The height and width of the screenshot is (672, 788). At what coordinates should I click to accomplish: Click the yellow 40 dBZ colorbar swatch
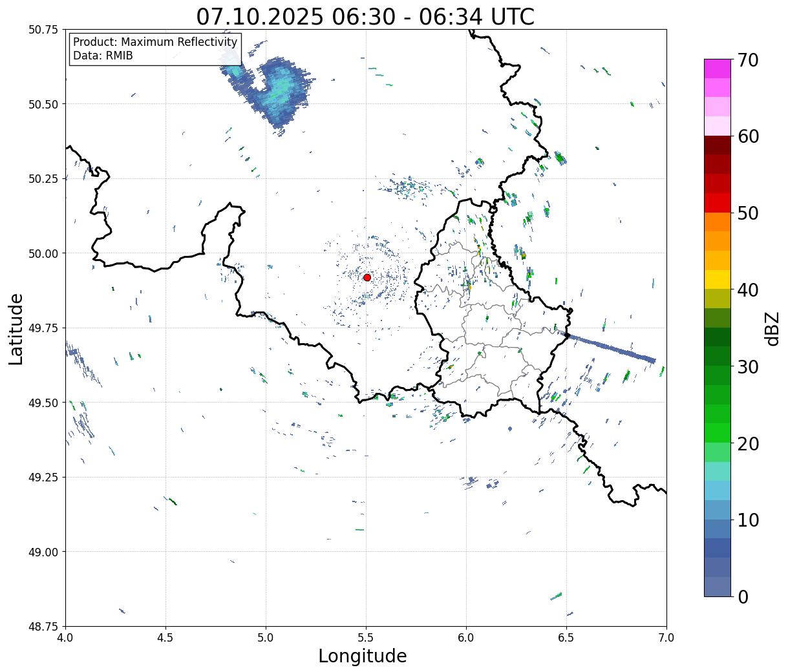718,279
